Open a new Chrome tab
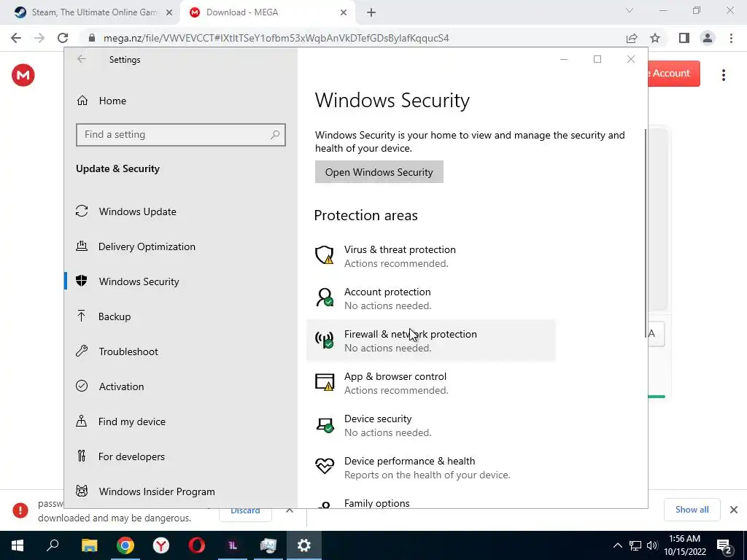This screenshot has height=560, width=747. tap(371, 13)
